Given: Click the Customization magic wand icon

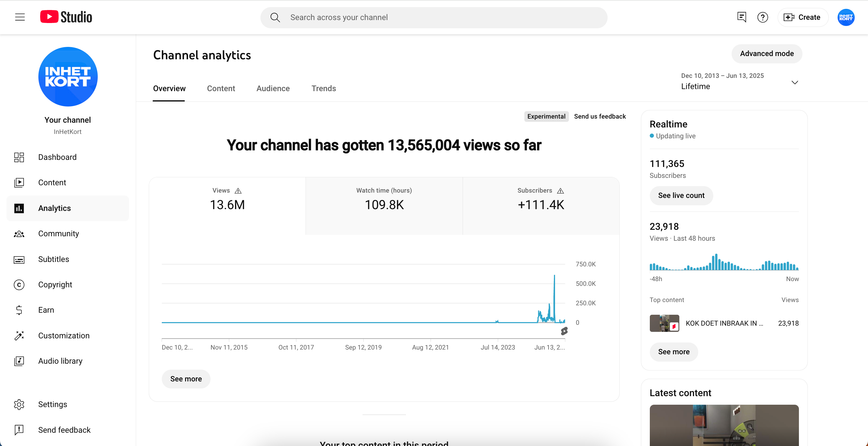Looking at the screenshot, I should click(19, 336).
